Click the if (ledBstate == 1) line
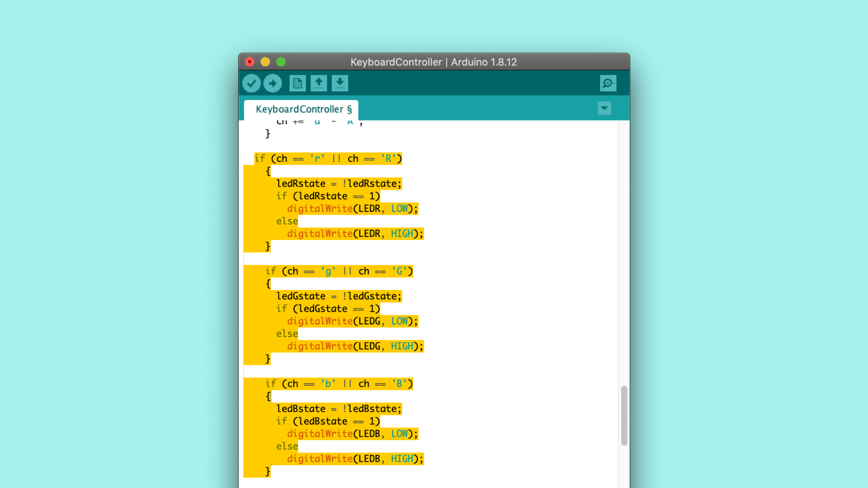This screenshot has height=488, width=868. [x=328, y=422]
